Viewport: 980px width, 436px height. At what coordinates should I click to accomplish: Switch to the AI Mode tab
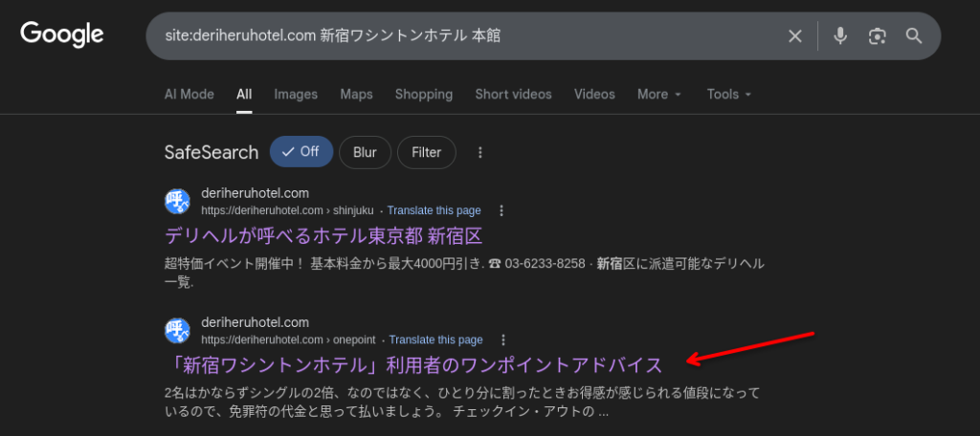point(189,95)
